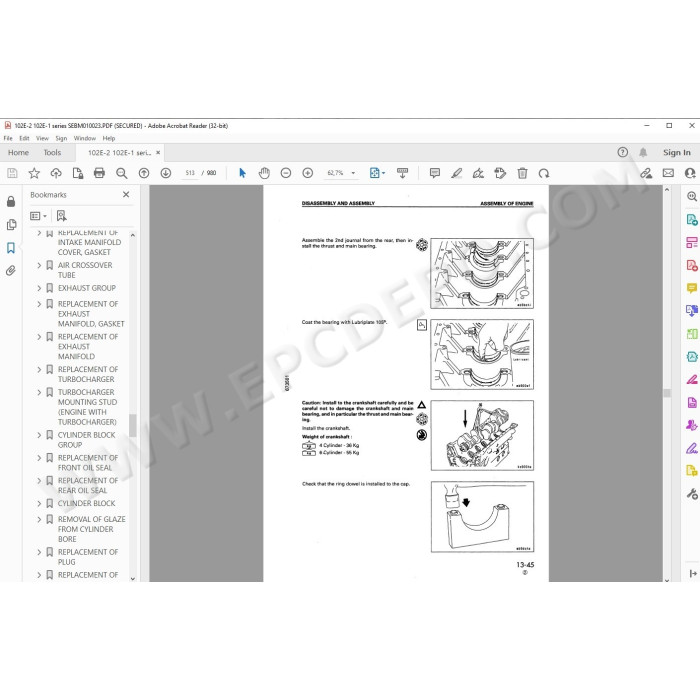Click the bookmarks panel scrollbar thumb
The image size is (700, 700).
[x=133, y=425]
